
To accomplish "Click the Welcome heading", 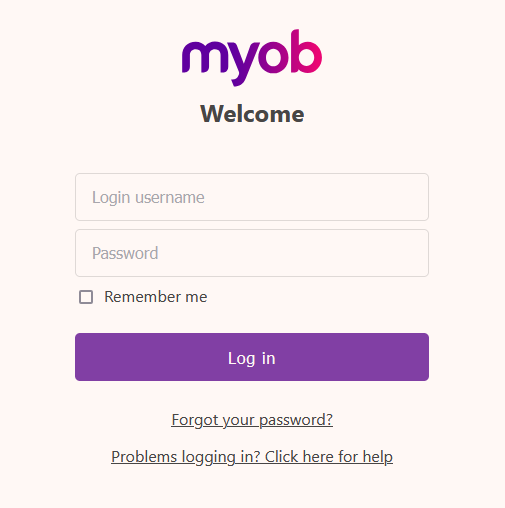I will click(x=252, y=114).
